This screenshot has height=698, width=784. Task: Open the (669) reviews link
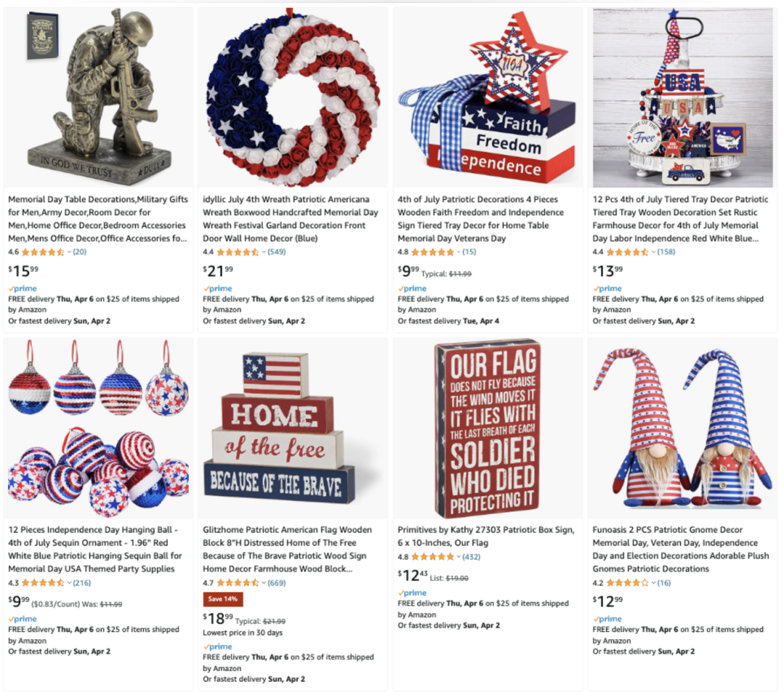[277, 583]
